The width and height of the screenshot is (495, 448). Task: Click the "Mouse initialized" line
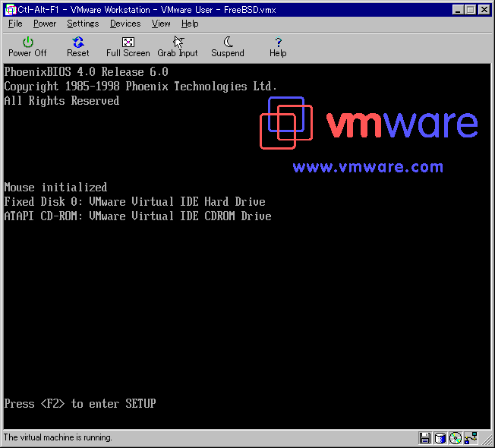55,188
